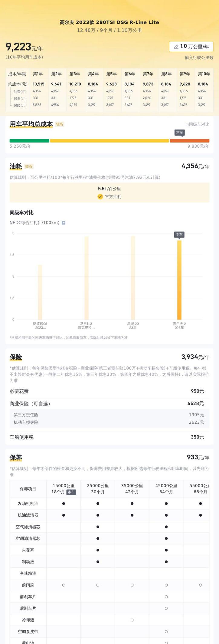Select the 25000公里 30个月 maintenance column
The height and width of the screenshot is (644, 219).
[x=98, y=489]
